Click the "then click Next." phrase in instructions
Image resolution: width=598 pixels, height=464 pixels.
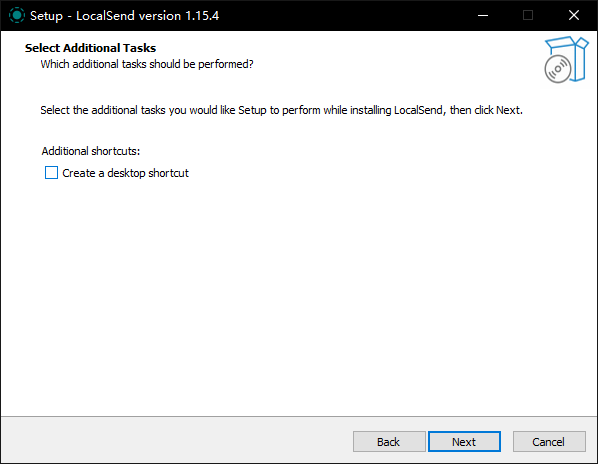[x=486, y=110]
